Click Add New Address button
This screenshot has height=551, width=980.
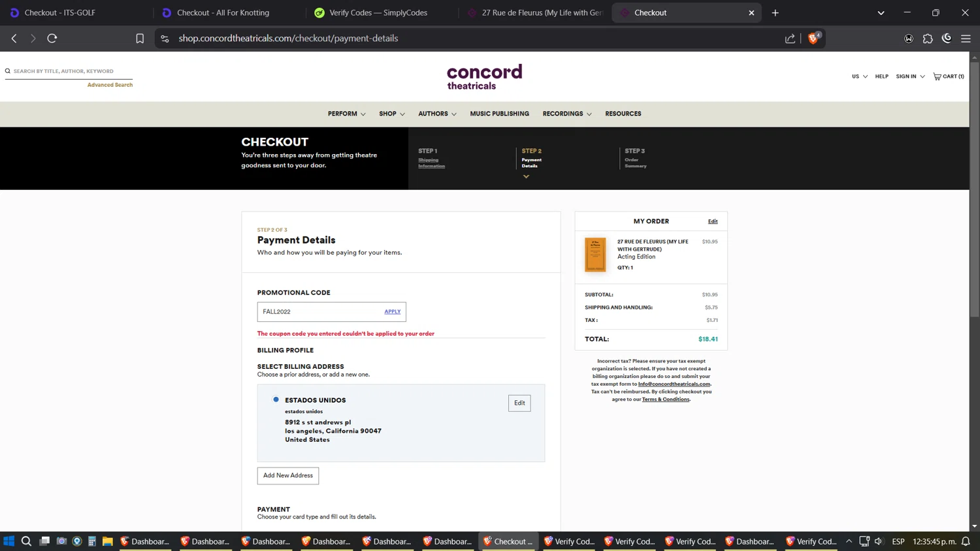[x=288, y=476]
